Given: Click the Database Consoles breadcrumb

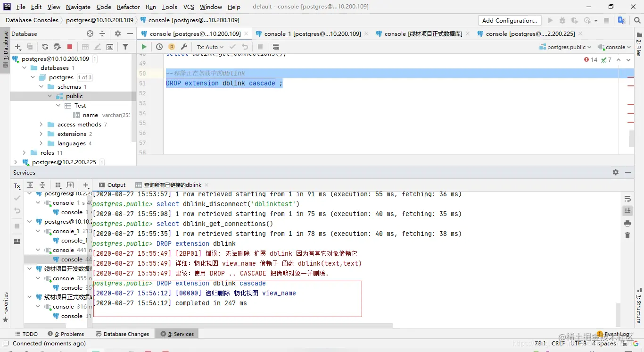Looking at the screenshot, I should click(32, 20).
